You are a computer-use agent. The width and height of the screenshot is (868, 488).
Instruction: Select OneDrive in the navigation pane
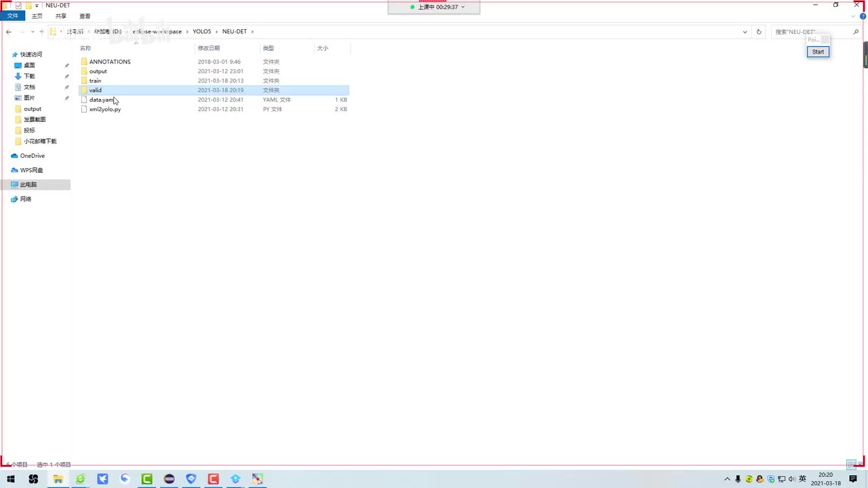tap(32, 156)
